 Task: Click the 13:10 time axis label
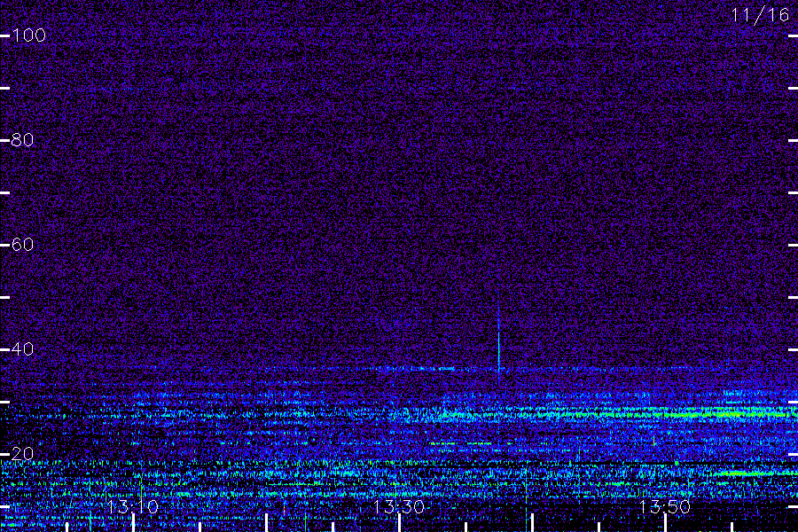133,506
